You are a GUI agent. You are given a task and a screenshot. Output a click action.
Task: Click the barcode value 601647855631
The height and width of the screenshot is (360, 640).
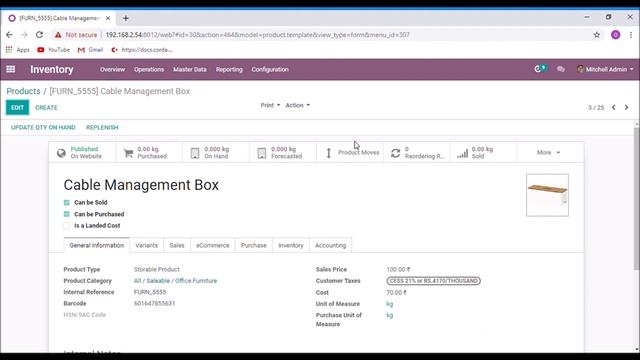tap(154, 304)
